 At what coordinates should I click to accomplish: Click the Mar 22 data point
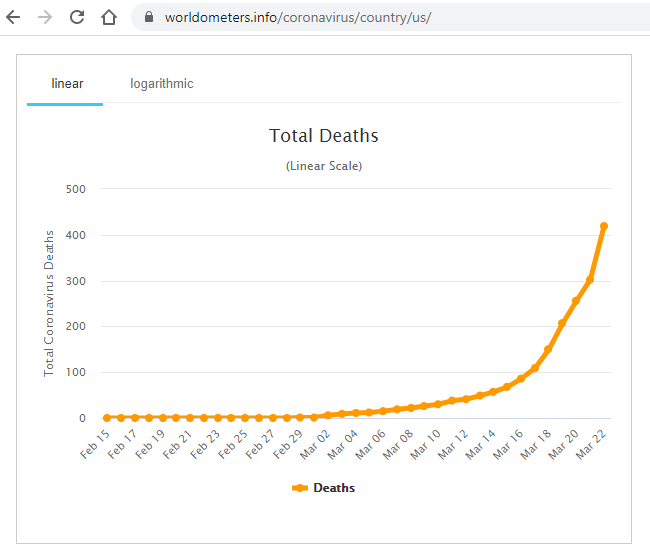point(604,226)
